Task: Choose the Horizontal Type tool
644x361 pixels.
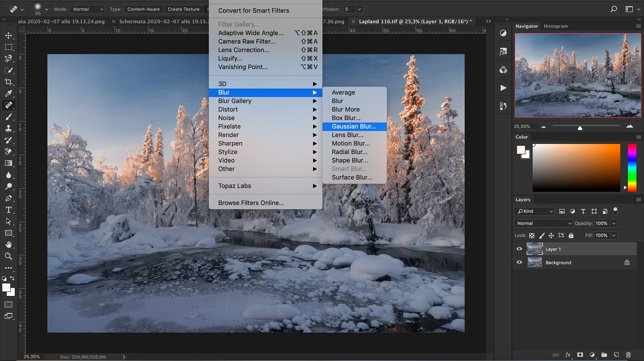Action: [x=8, y=210]
